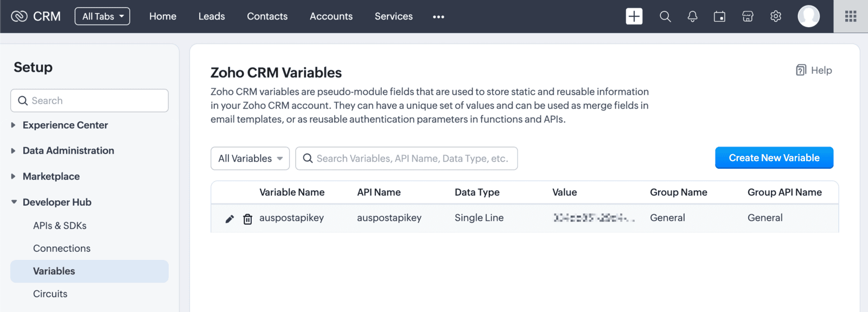Delete auspostapikey variable with trash icon

(247, 219)
